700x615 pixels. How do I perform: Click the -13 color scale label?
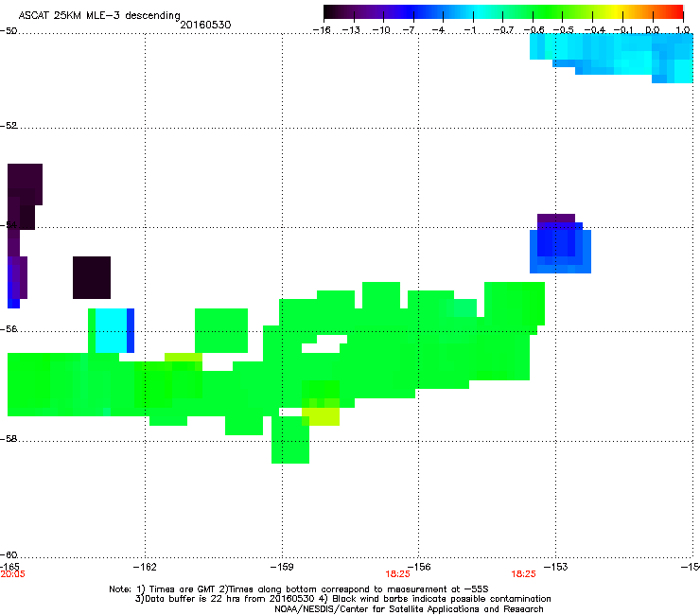(x=351, y=30)
